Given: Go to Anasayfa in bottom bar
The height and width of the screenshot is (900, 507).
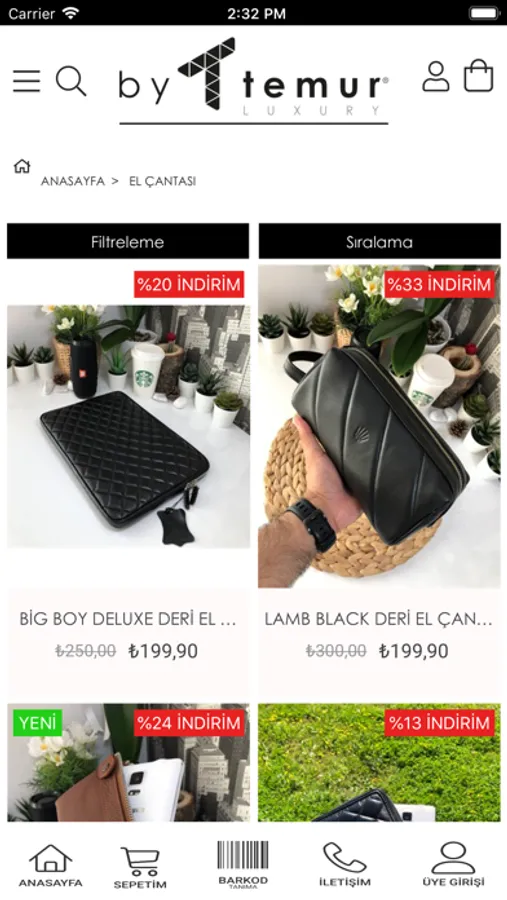Looking at the screenshot, I should click(51, 866).
